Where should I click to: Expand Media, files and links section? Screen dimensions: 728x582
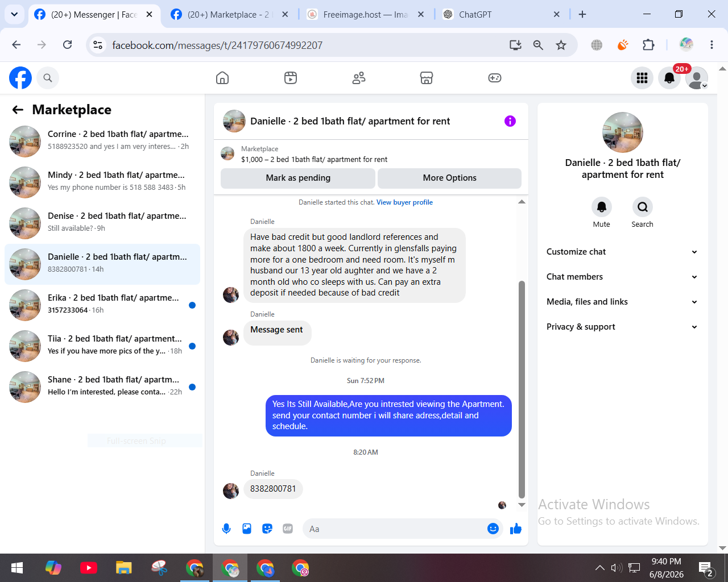coord(622,302)
